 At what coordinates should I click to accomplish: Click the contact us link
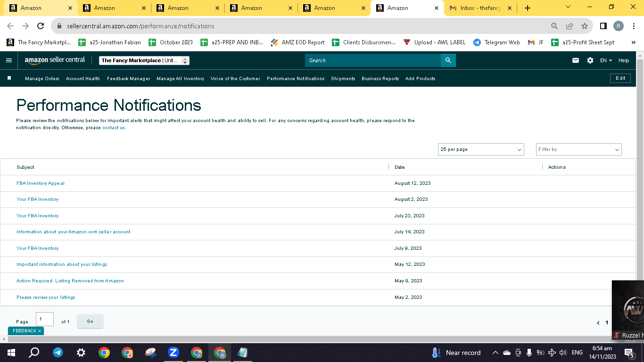[x=114, y=128]
